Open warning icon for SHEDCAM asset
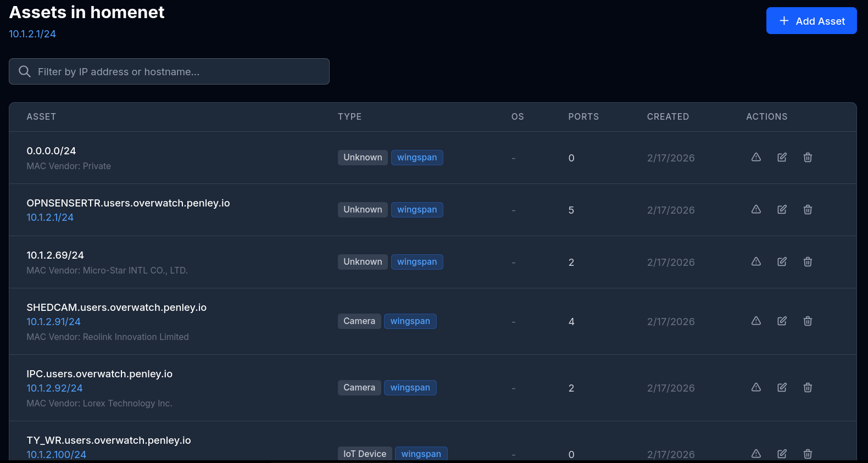This screenshot has height=463, width=868. (756, 321)
